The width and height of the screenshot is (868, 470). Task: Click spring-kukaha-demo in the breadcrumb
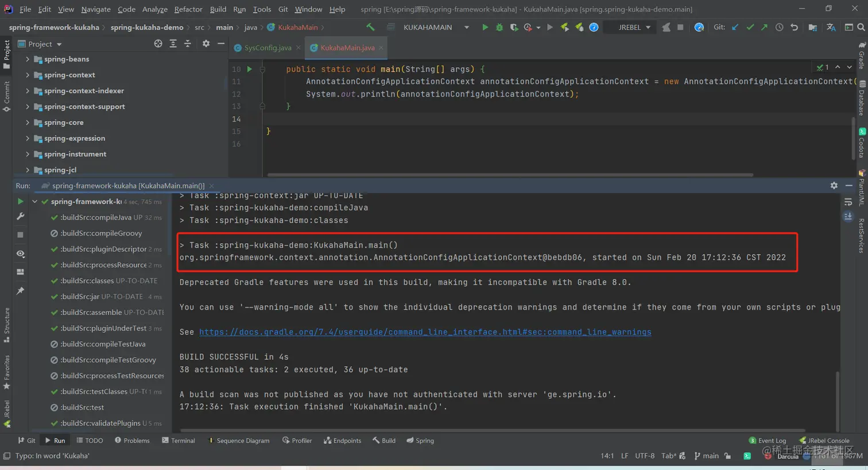point(147,27)
